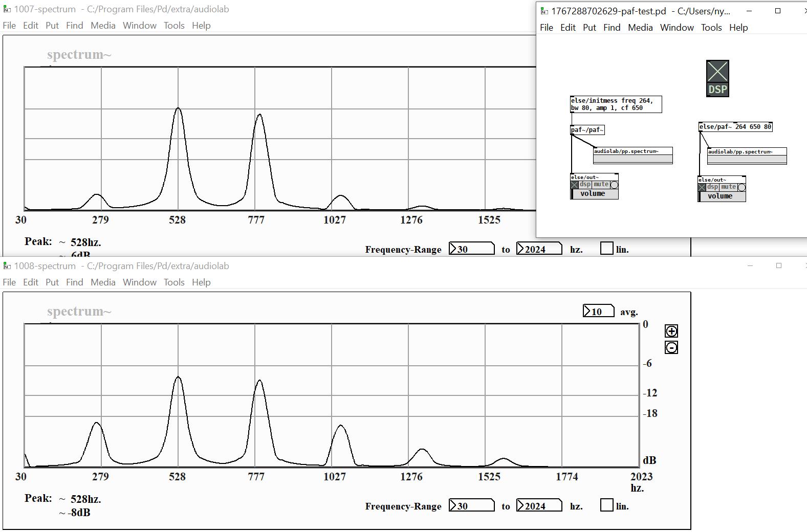Click the plus zoom icon beside the dB scale
Screen dimensions: 807x532
(671, 331)
